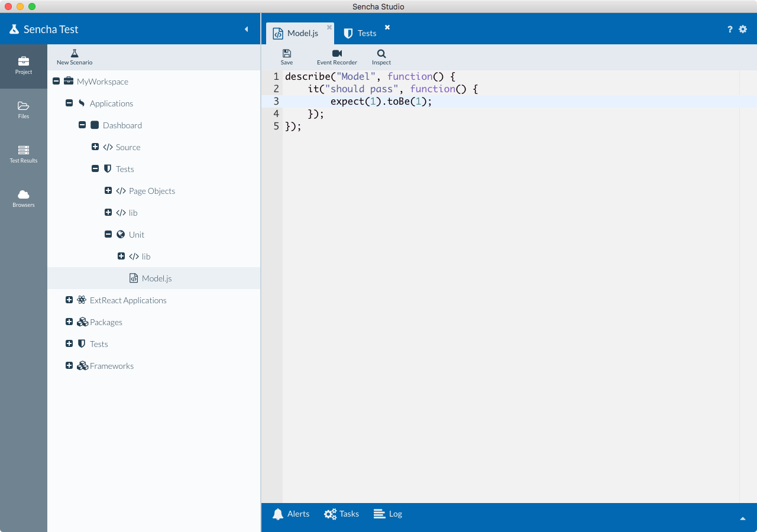Switch to the Tests tab
The height and width of the screenshot is (532, 757).
(x=361, y=33)
